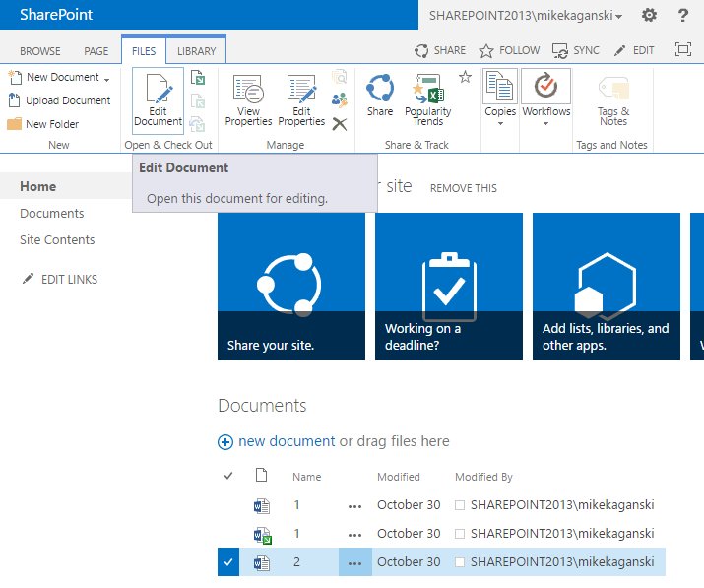Open the Documents web part title
This screenshot has width=704, height=588.
(x=262, y=406)
